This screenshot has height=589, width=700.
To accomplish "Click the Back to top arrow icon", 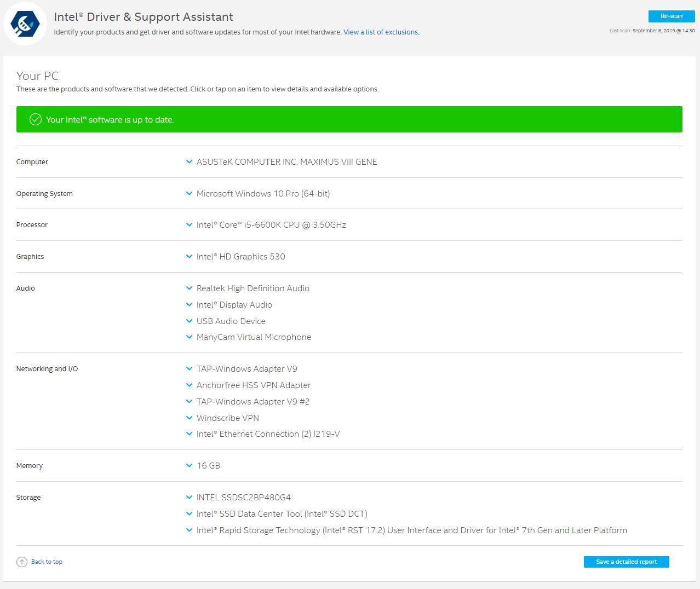I will pos(22,562).
